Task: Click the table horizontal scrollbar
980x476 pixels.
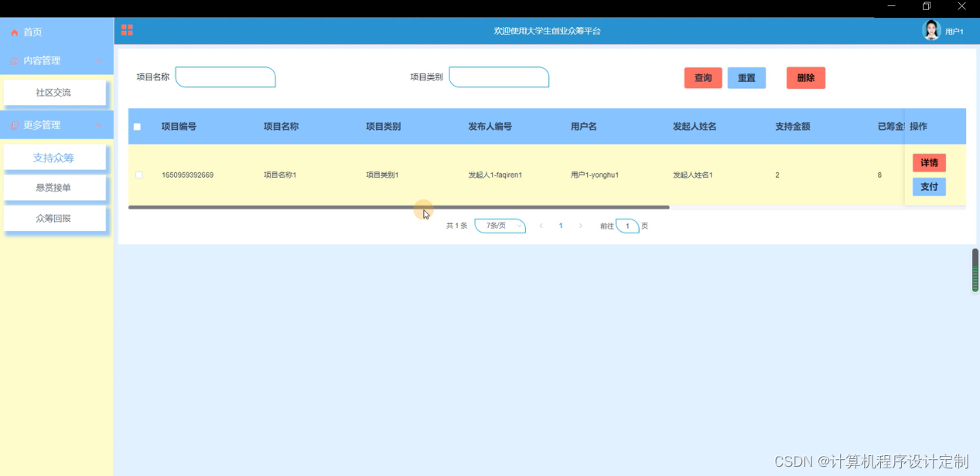Action: (x=398, y=207)
